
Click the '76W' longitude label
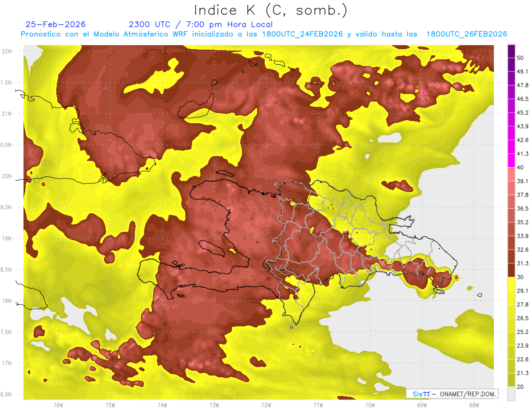point(58,405)
